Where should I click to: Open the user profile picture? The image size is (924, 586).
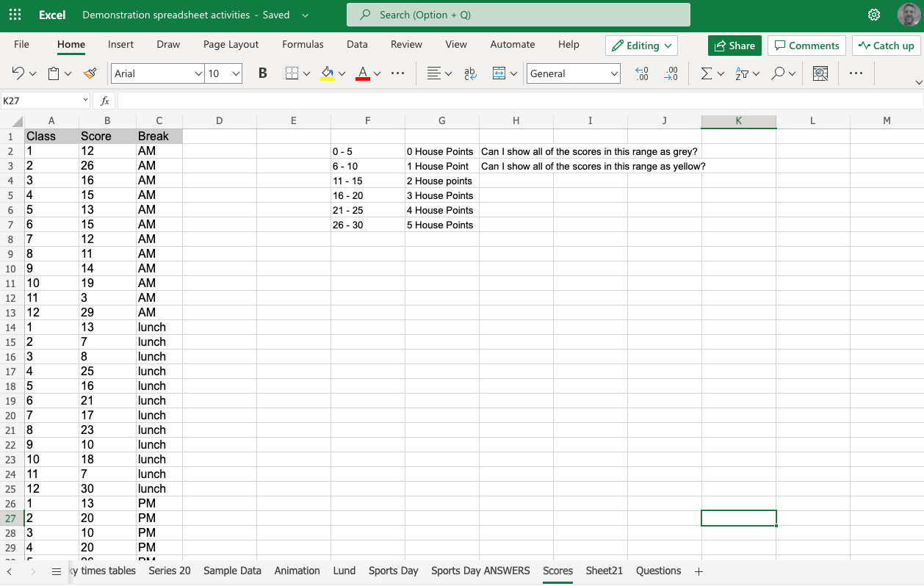tap(909, 15)
